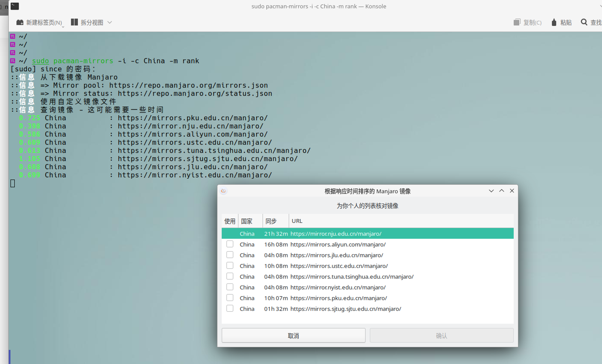The image size is (602, 364).
Task: Click the sudo pacman-mirrors command line text
Action: (x=116, y=61)
